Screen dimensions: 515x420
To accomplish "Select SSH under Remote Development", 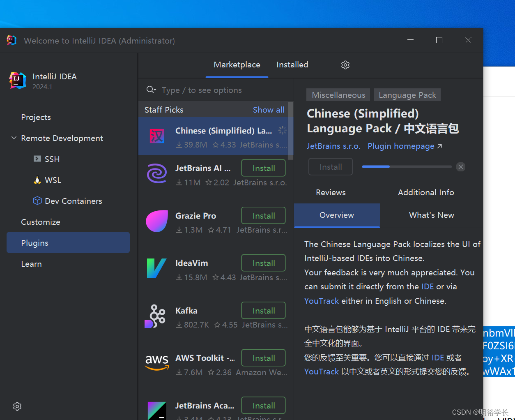I will (x=52, y=159).
